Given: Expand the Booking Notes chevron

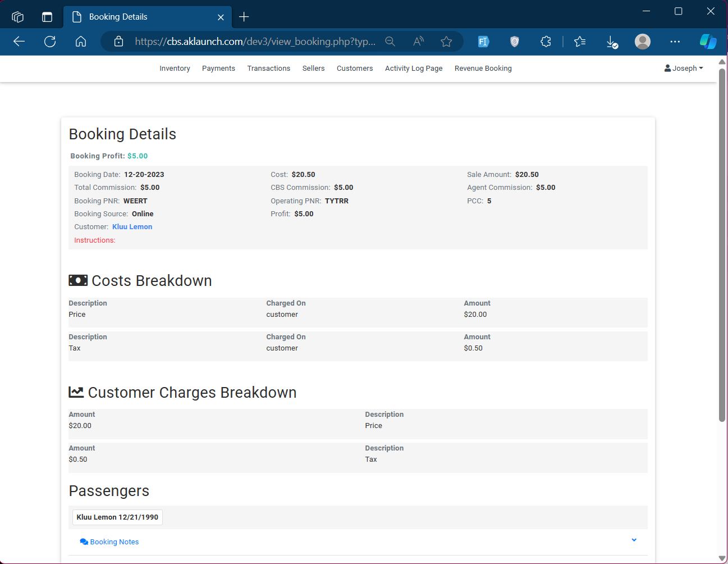Looking at the screenshot, I should pyautogui.click(x=634, y=540).
